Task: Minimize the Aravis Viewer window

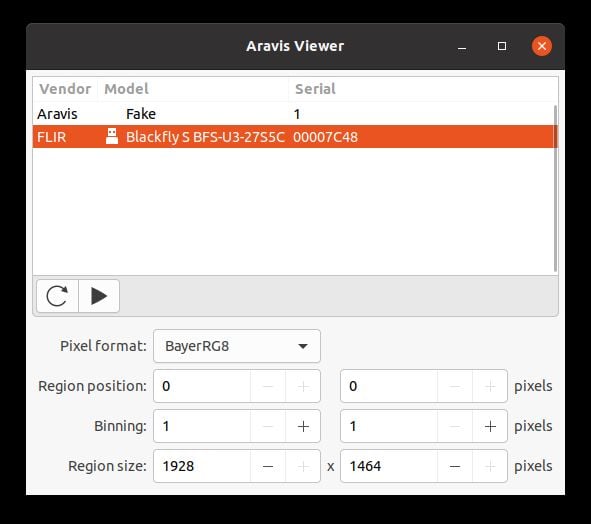Action: 462,46
